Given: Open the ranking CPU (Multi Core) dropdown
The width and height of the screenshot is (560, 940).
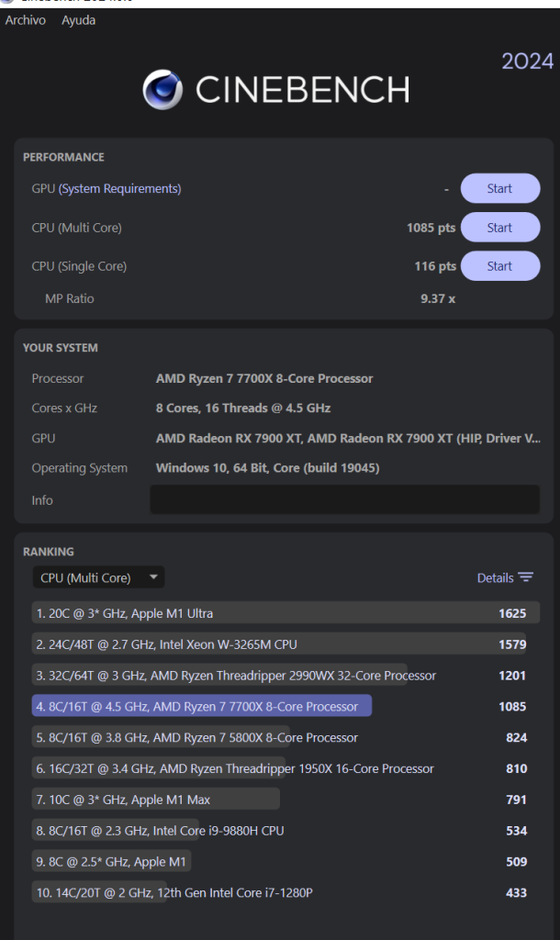Looking at the screenshot, I should [x=98, y=577].
